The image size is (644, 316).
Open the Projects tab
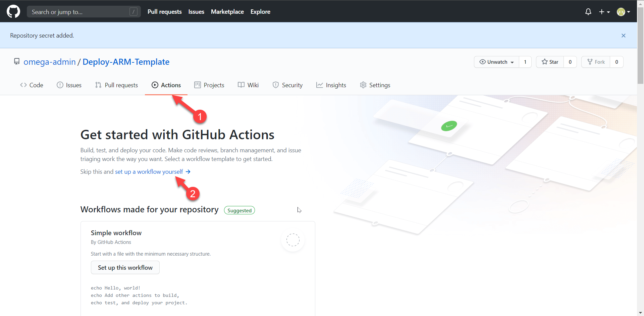(x=209, y=85)
